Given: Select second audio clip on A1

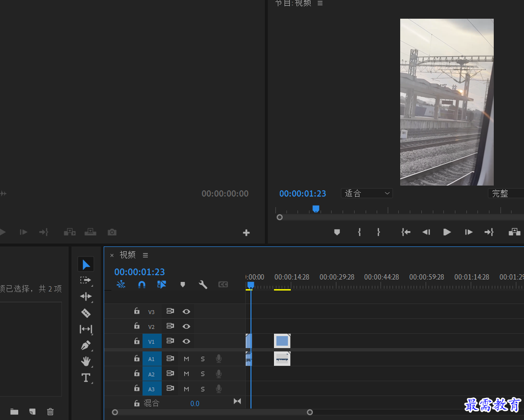Looking at the screenshot, I should click(x=282, y=359).
